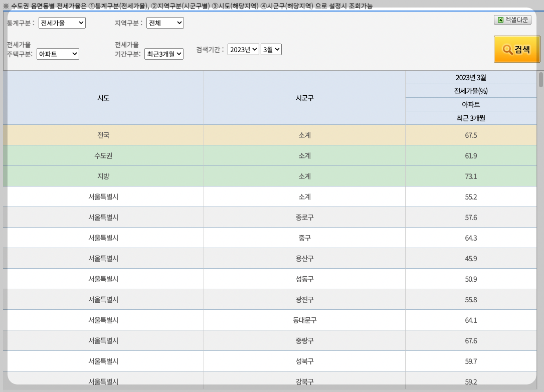Click the 서울특별시 cell in 종로구 row
This screenshot has width=544, height=392.
click(x=103, y=217)
